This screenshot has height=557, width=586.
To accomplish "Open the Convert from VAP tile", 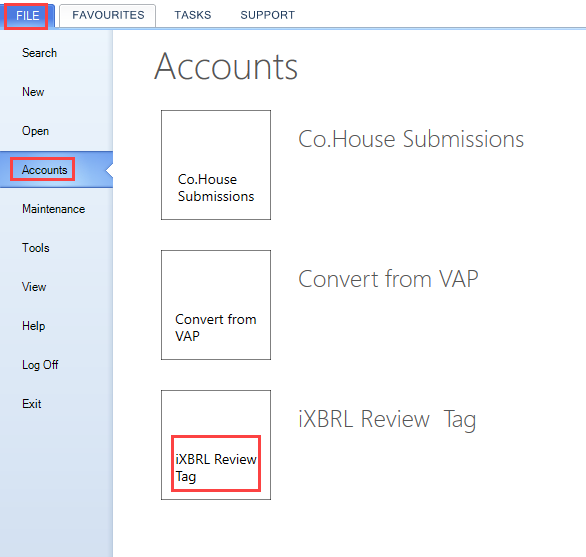I will (x=216, y=305).
